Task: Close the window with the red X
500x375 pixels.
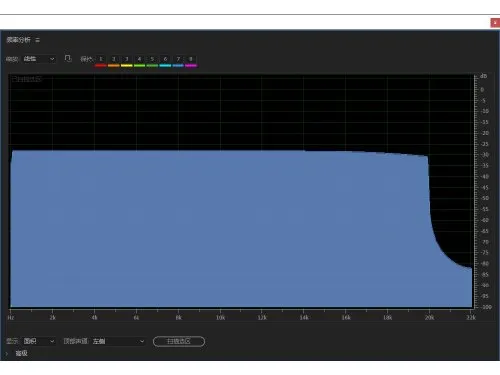Action: (495, 23)
